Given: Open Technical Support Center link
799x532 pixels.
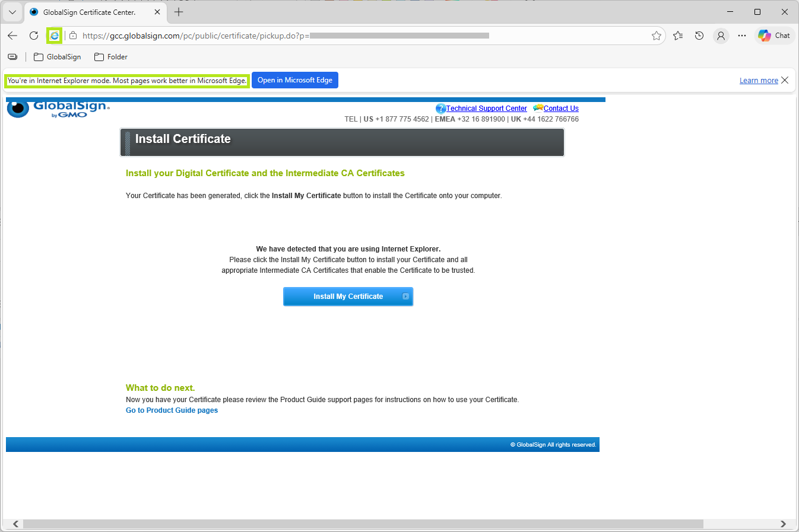Looking at the screenshot, I should [487, 109].
